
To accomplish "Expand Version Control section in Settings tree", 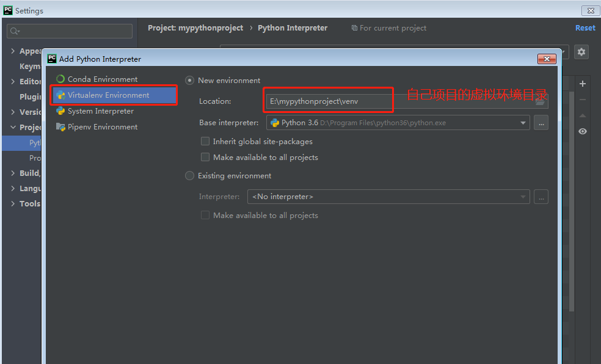I will pos(13,112).
